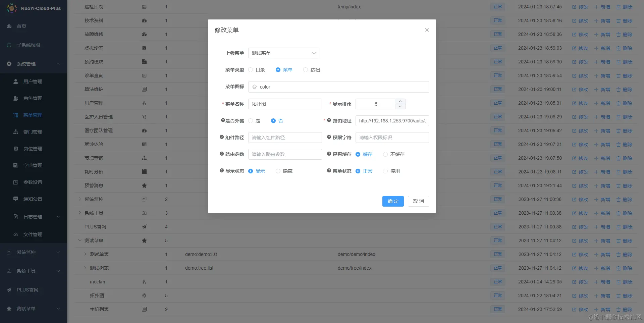This screenshot has width=644, height=323.
Task: Click 修改 in the 主机列表 row
Action: point(580,309)
